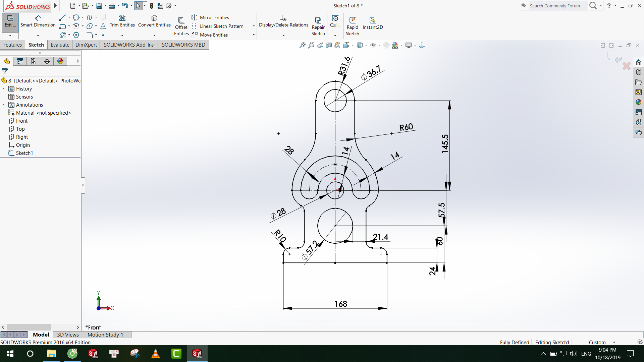Click Repair Sketch
The width and height of the screenshot is (644, 362).
click(x=318, y=26)
